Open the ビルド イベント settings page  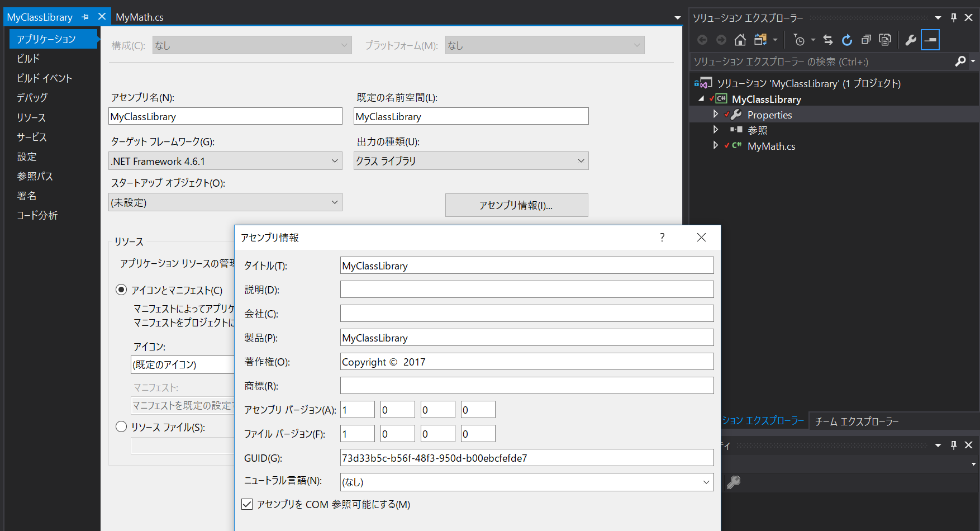pos(44,78)
